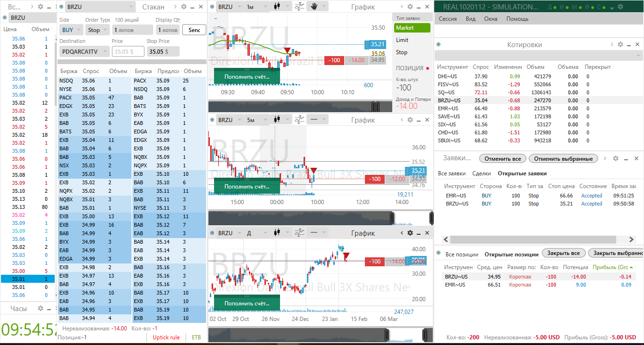
Task: Open the Окна menu
Action: (491, 19)
